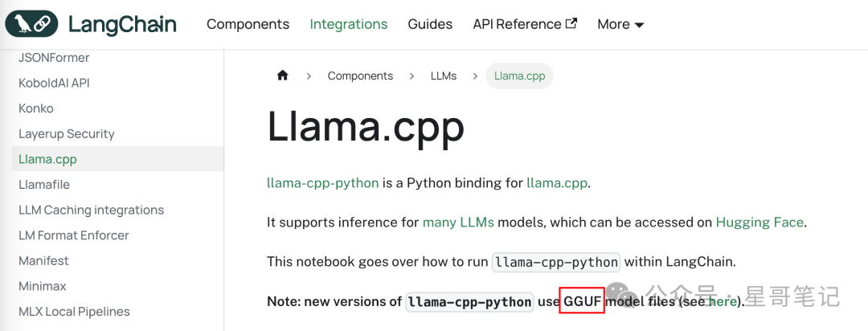Click the LangChain parrot logo icon
This screenshot has height=331, width=868.
tap(31, 24)
